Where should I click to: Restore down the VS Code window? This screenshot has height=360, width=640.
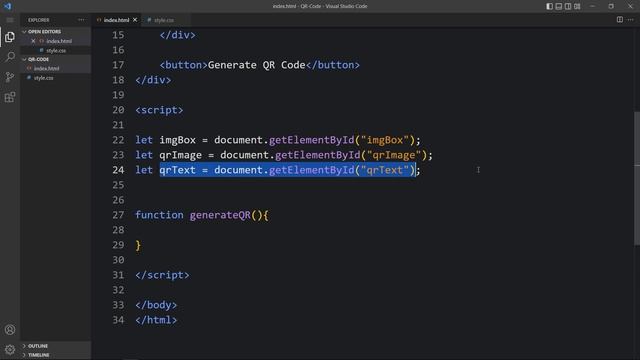click(611, 6)
